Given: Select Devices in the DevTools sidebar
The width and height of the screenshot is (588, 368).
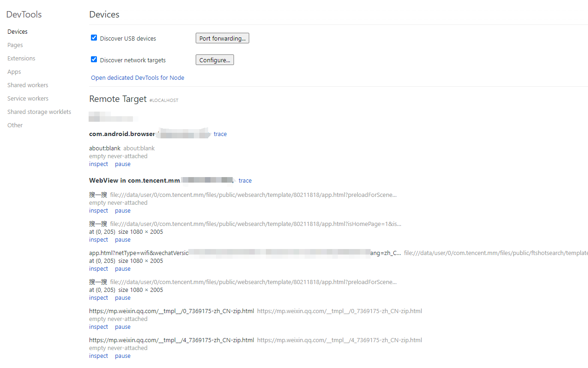Looking at the screenshot, I should [18, 32].
